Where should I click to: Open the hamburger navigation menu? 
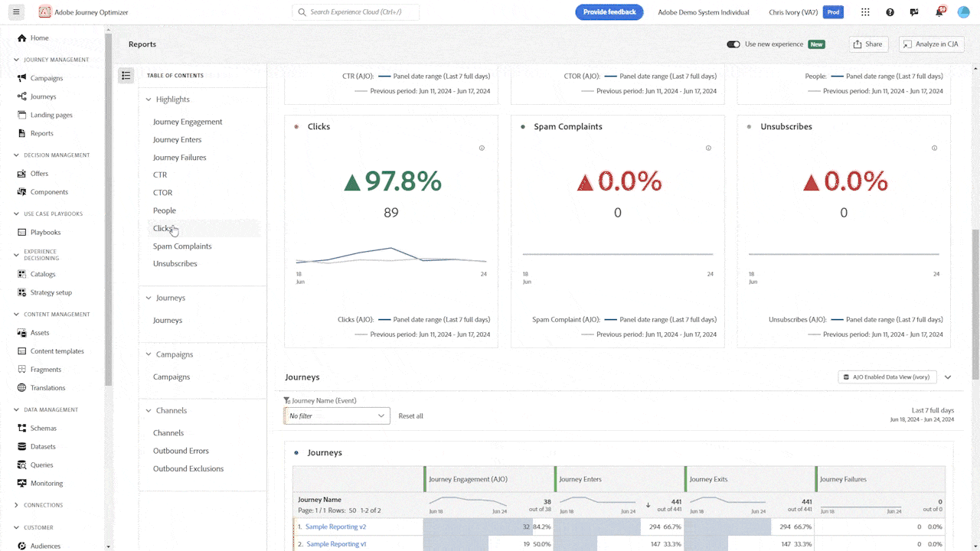pyautogui.click(x=16, y=12)
